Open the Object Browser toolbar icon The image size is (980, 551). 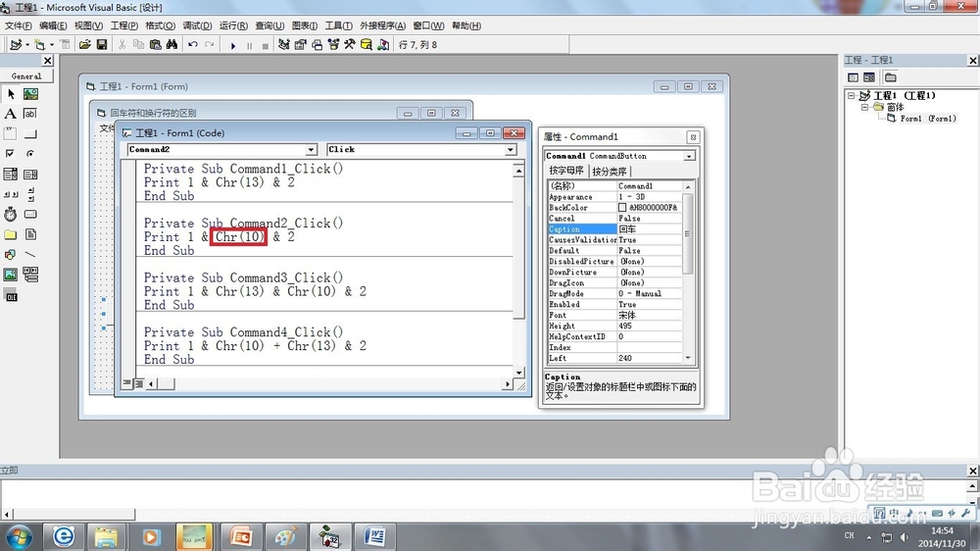tap(333, 45)
